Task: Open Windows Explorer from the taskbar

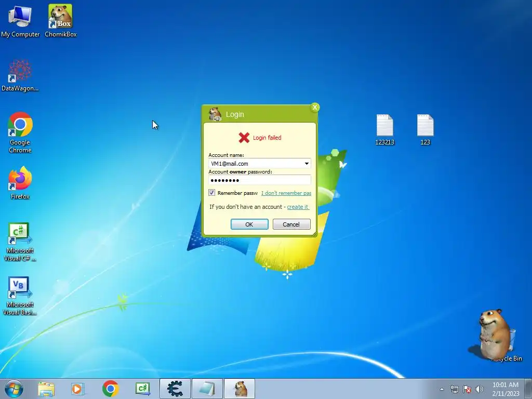Action: [x=46, y=389]
